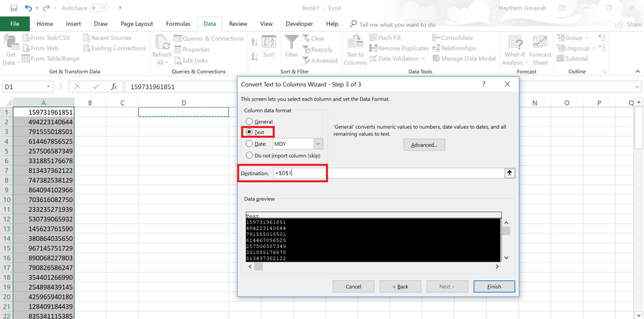Click the Relationships icon

(436, 48)
